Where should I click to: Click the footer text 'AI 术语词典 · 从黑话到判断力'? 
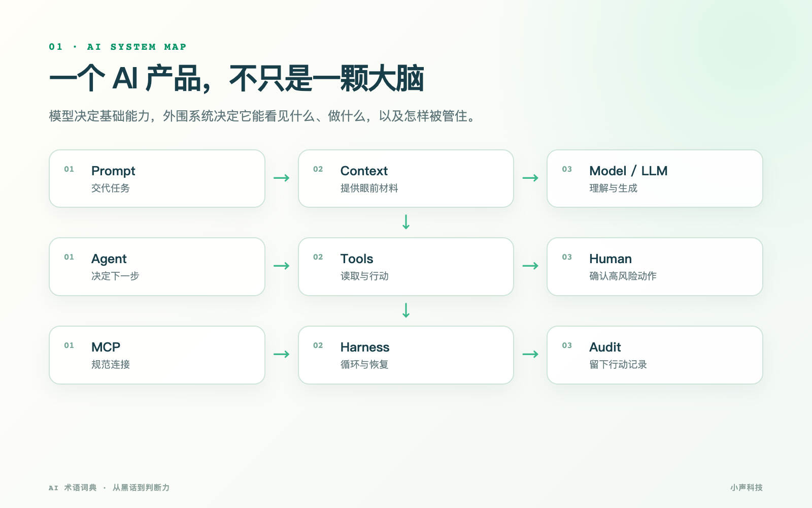(109, 488)
